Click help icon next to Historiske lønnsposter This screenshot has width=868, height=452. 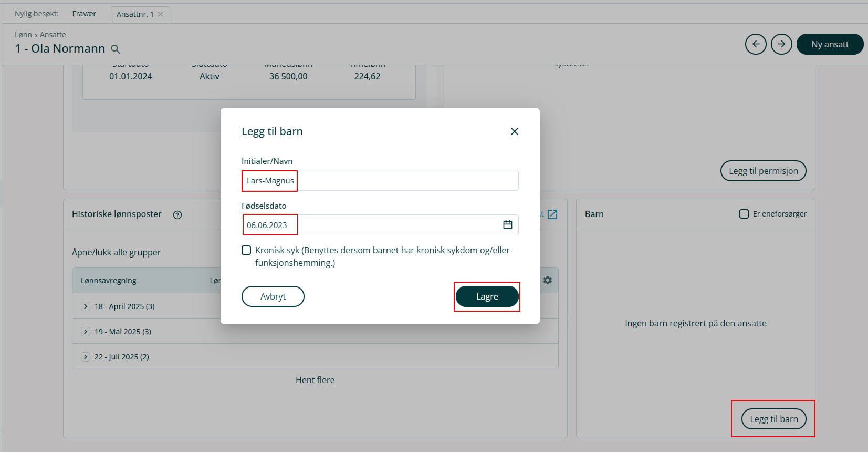[x=177, y=214]
